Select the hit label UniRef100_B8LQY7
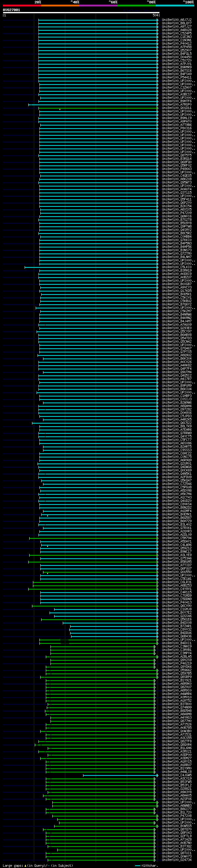Viewport: 197px width, 868px height. 177,23
